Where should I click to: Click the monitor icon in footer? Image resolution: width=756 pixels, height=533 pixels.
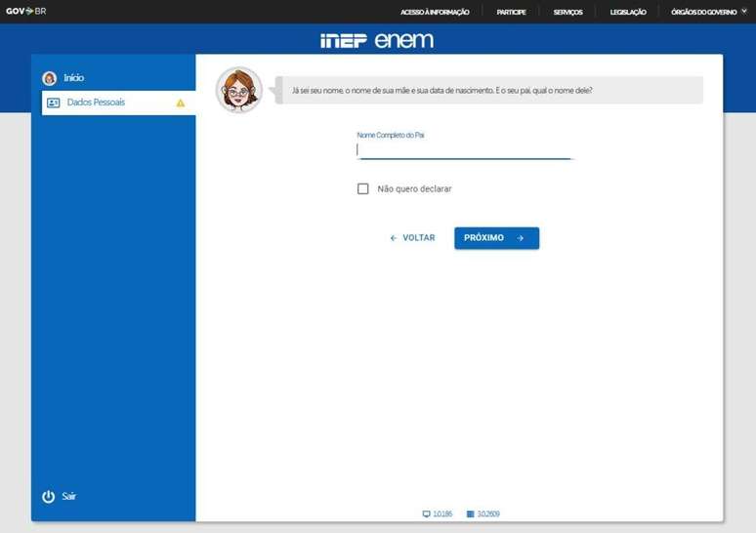click(x=426, y=514)
